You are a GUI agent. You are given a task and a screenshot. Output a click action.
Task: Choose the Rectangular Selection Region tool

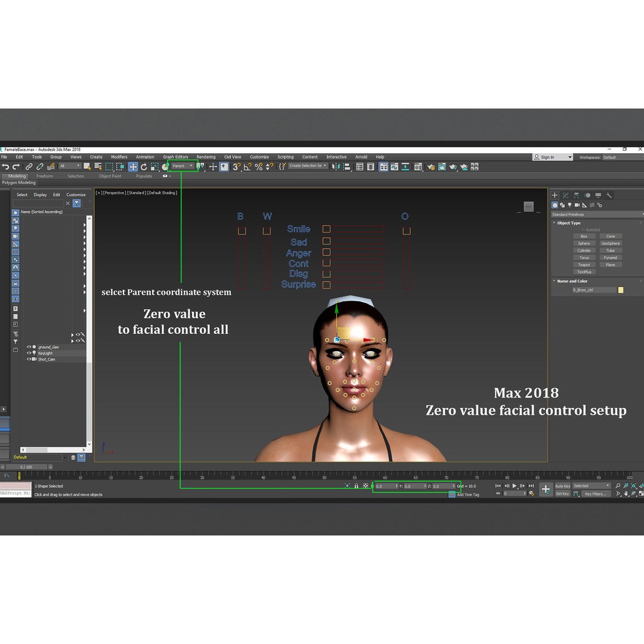coord(109,166)
